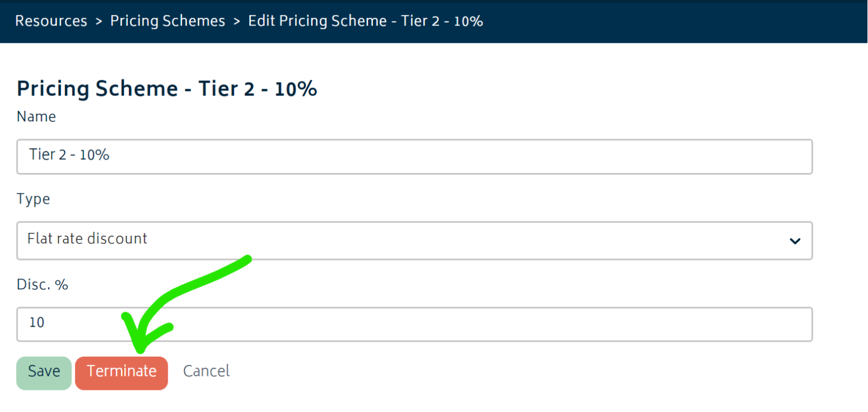Cancel editing the pricing scheme
This screenshot has height=412, width=868.
pos(206,371)
